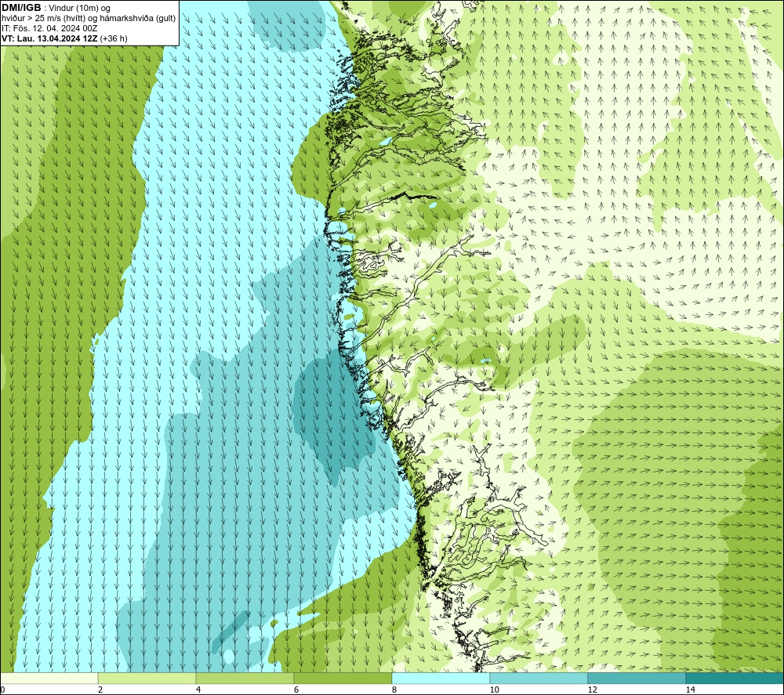This screenshot has width=784, height=695.
Task: Click the 0–2 m/s pale cream legend swatch
Action: [x=49, y=679]
